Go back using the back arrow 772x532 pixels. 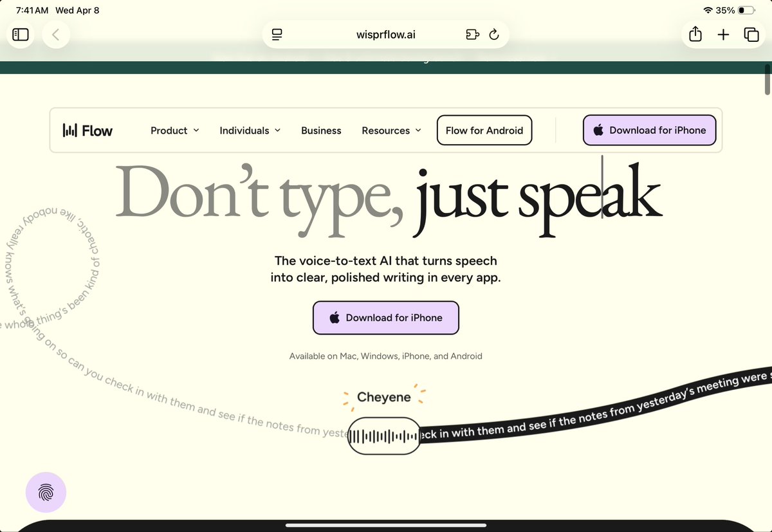click(x=56, y=35)
